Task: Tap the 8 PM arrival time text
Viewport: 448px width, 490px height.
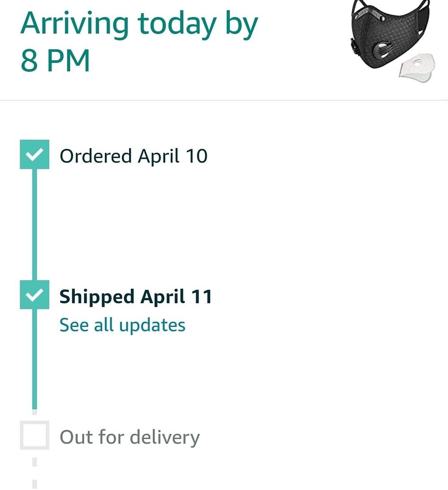Action: tap(55, 60)
